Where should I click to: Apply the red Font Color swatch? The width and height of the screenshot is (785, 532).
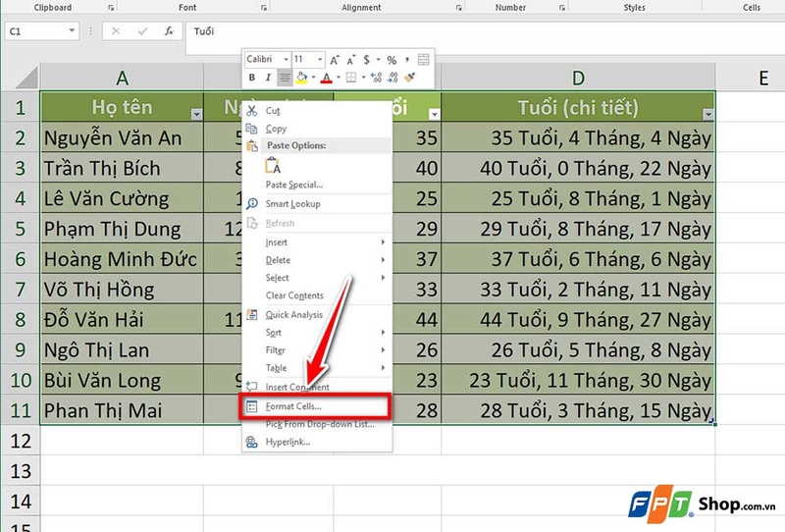(327, 78)
